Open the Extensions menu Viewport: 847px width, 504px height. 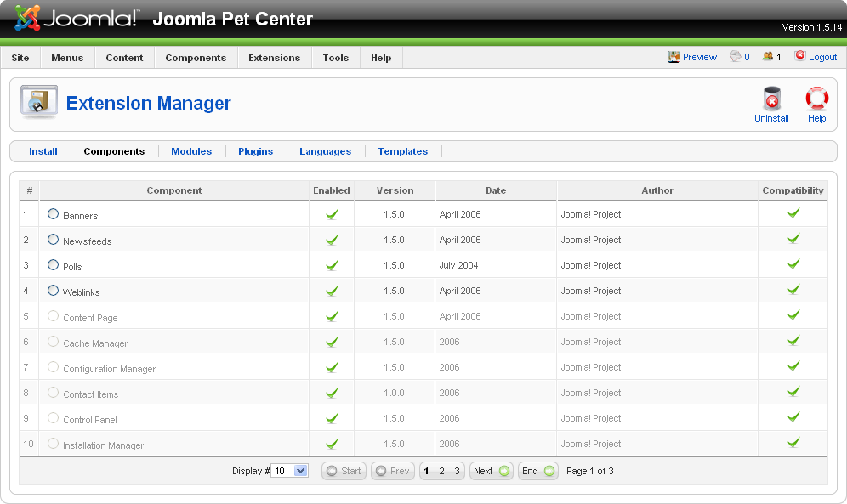[274, 58]
